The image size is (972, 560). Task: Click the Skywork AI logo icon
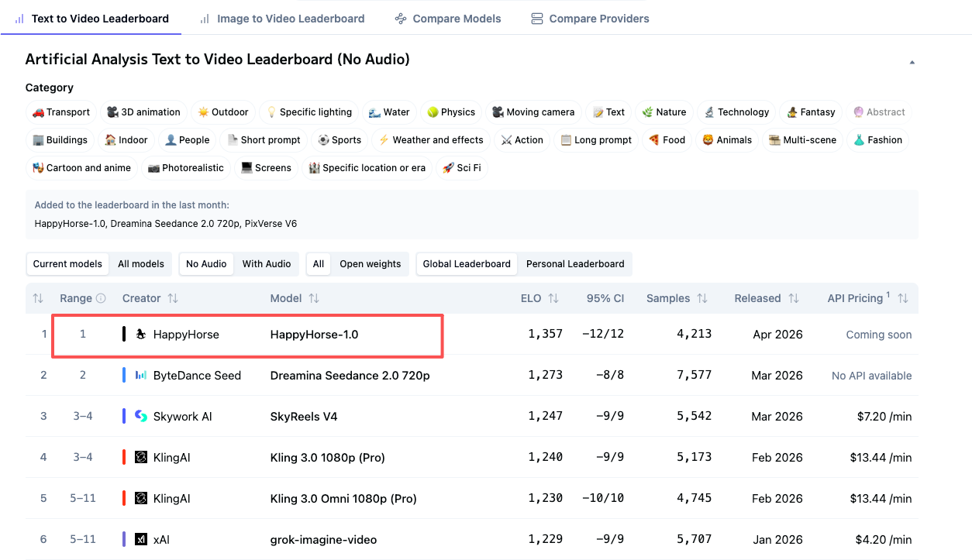click(140, 417)
